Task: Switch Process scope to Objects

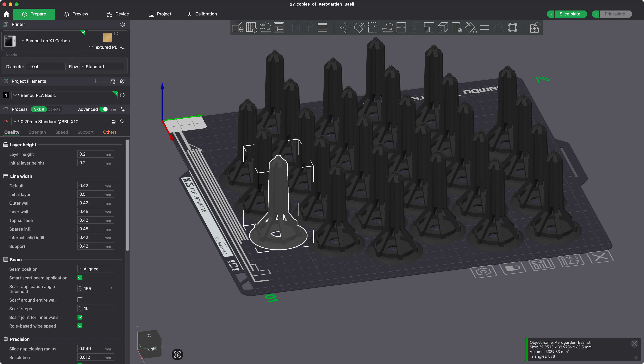Action: 54,109
